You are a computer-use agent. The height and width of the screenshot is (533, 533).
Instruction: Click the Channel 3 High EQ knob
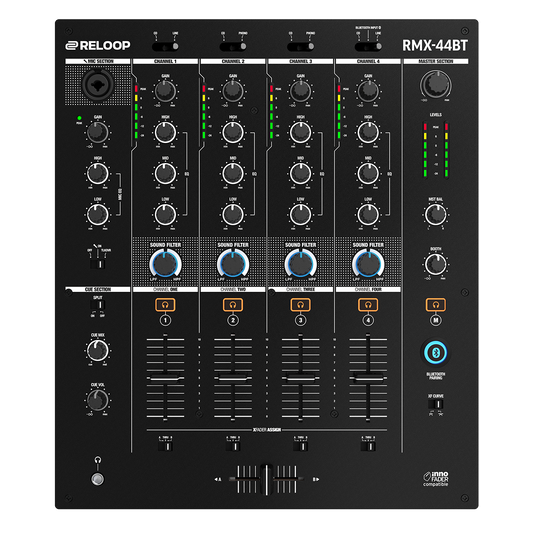point(300,132)
